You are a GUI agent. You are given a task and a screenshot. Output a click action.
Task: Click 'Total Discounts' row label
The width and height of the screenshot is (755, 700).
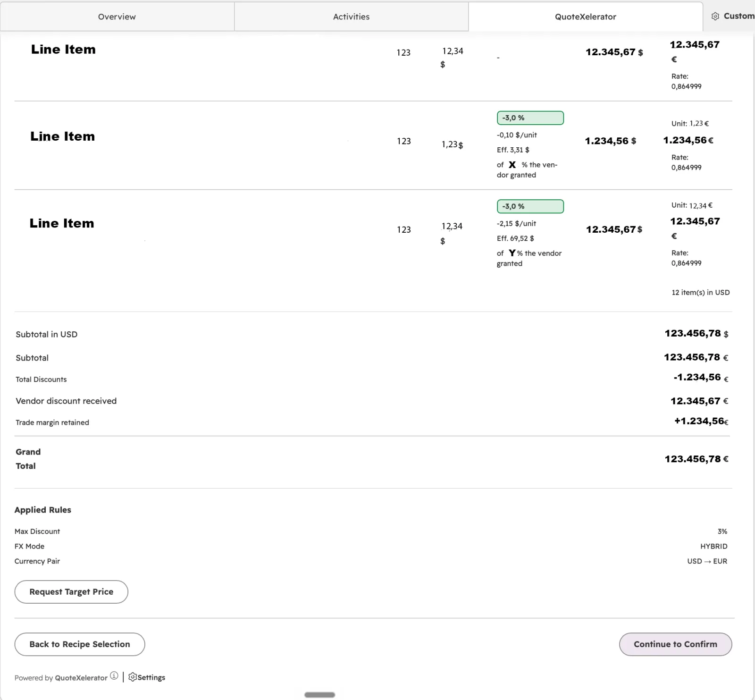pos(41,380)
